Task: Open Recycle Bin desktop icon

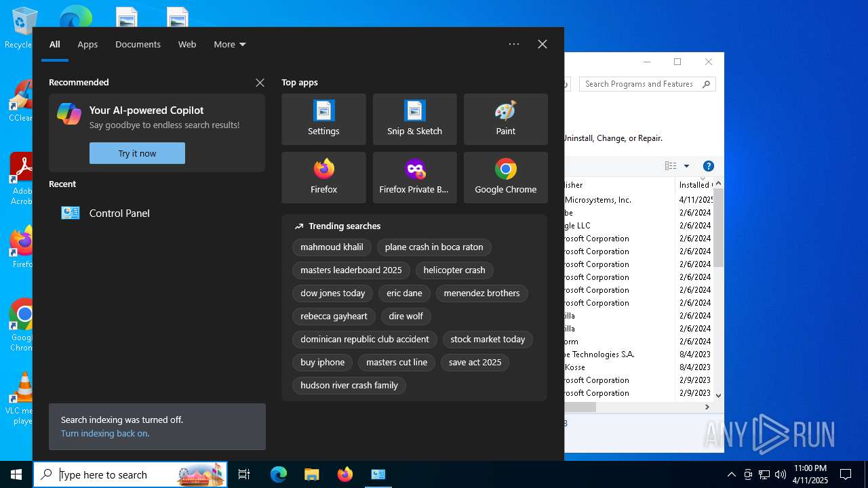Action: [x=20, y=27]
